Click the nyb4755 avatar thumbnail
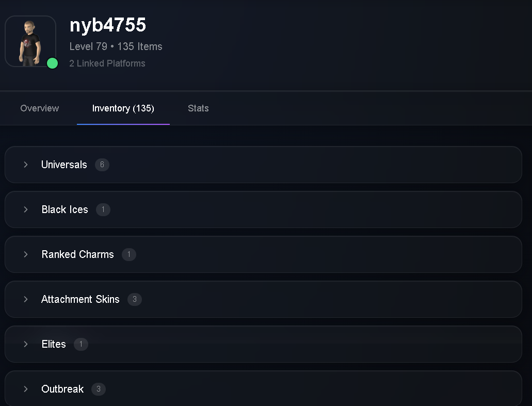The image size is (532, 406). [x=30, y=41]
